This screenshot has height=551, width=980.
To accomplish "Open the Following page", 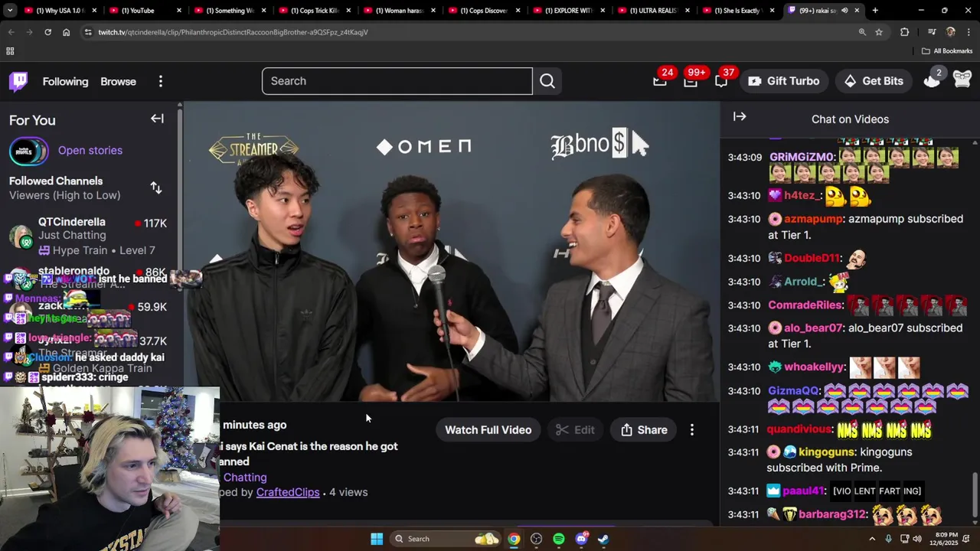I will tap(65, 81).
